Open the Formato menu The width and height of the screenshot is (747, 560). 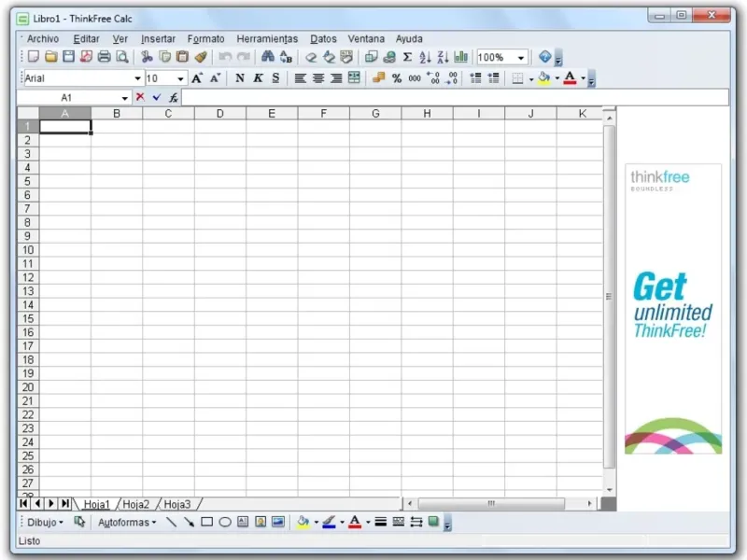(x=205, y=38)
